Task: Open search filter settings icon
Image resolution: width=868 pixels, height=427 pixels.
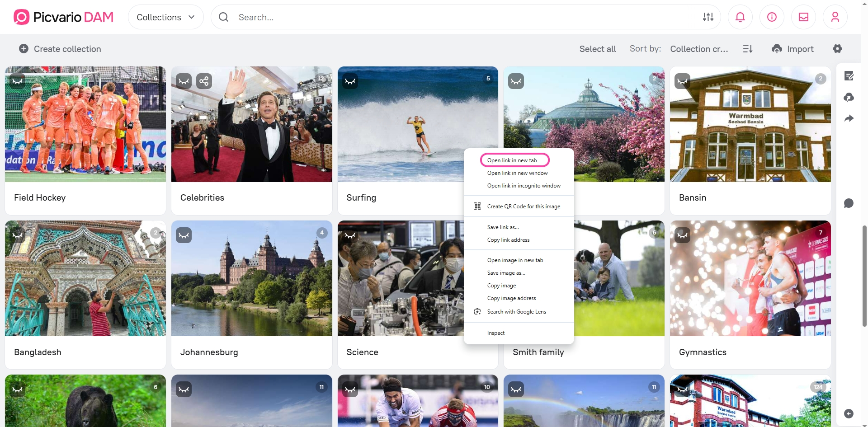Action: [708, 17]
